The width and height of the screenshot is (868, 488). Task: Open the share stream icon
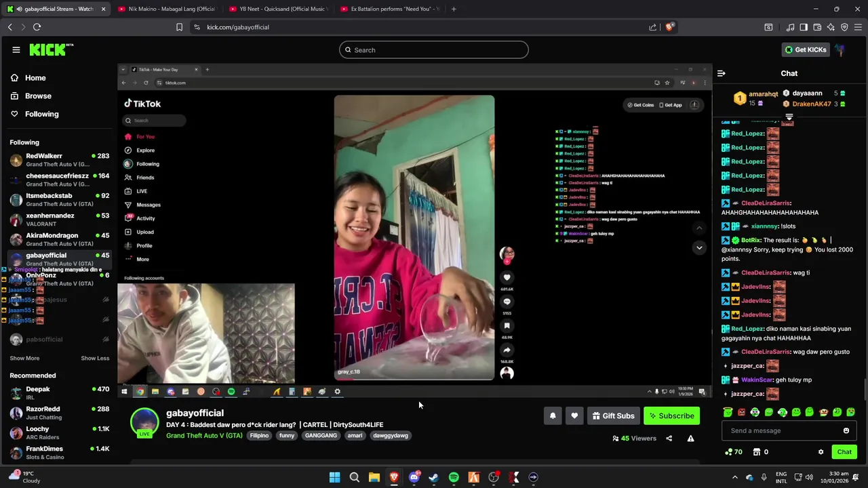[669, 439]
